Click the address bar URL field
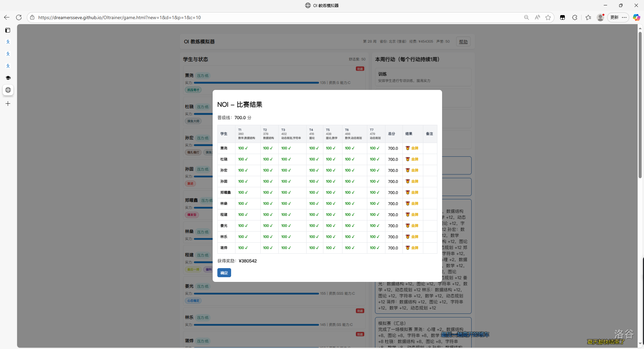This screenshot has height=349, width=644. pos(268,17)
